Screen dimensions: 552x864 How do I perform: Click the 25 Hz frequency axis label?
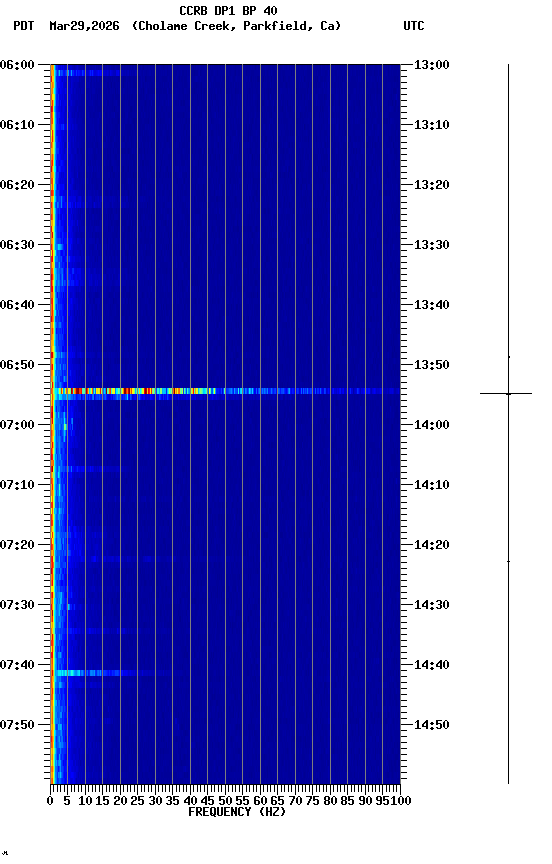coord(137,802)
